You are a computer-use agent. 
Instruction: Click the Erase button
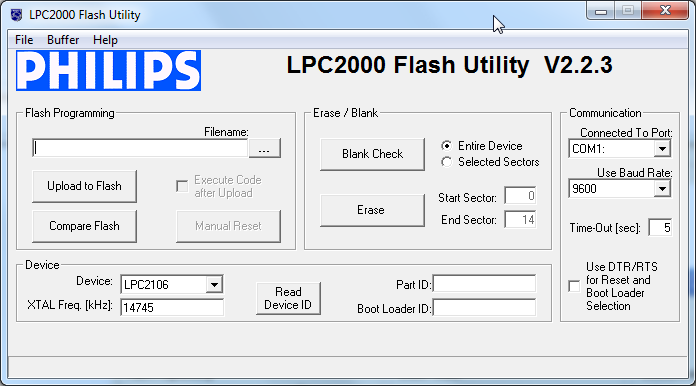(x=372, y=210)
